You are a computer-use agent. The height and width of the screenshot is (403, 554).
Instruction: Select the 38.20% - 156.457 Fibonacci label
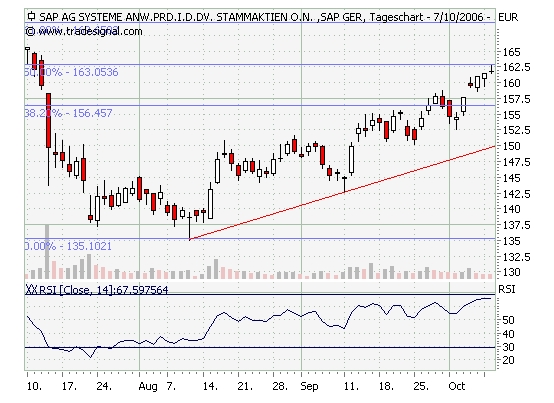coord(69,113)
